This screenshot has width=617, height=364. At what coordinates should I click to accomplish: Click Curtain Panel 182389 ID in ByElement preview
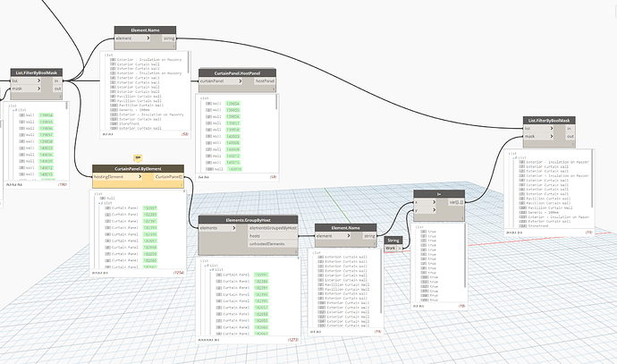tap(150, 215)
